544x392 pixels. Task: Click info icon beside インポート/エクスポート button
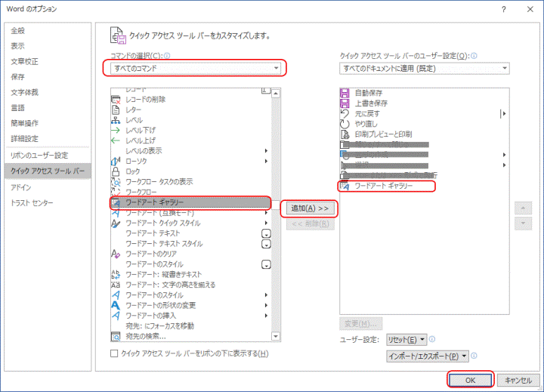click(x=474, y=356)
